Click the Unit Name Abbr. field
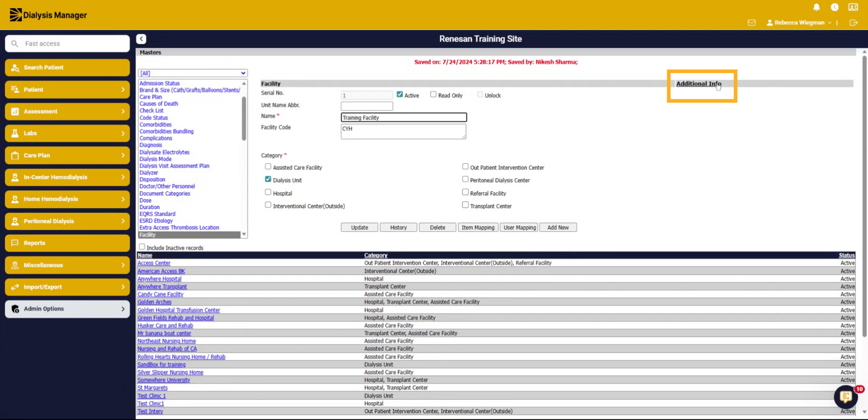This screenshot has height=420, width=868. click(367, 106)
